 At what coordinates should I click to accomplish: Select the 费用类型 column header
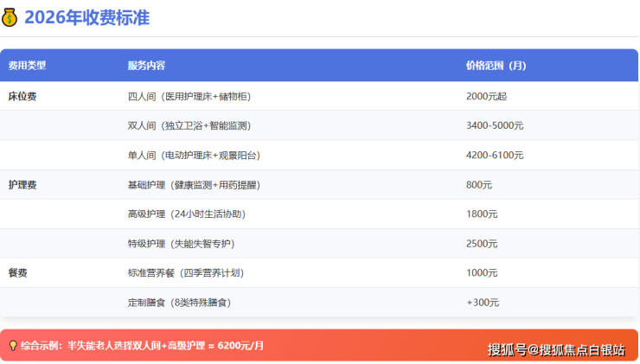coord(27,66)
